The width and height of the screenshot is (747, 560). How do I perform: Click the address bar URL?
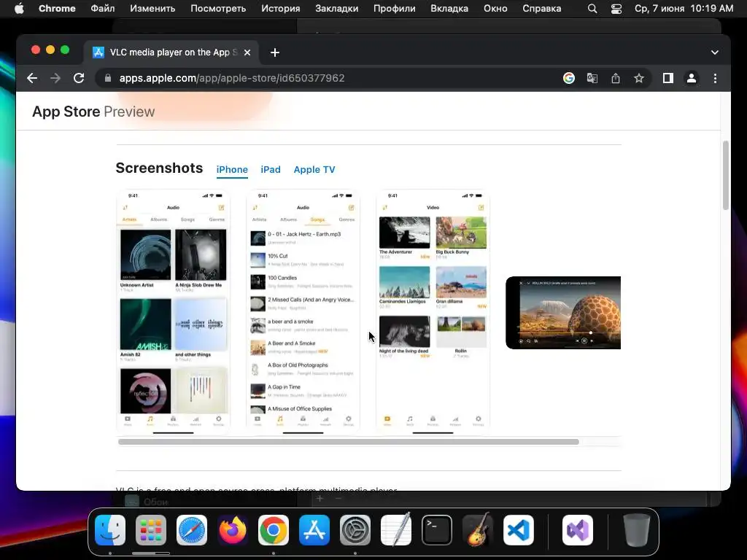point(232,78)
